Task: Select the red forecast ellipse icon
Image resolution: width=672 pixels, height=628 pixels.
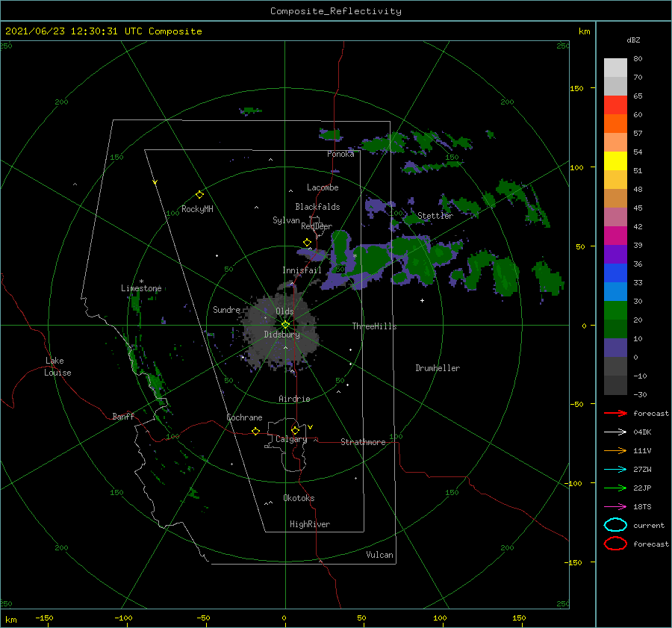Action: click(615, 544)
